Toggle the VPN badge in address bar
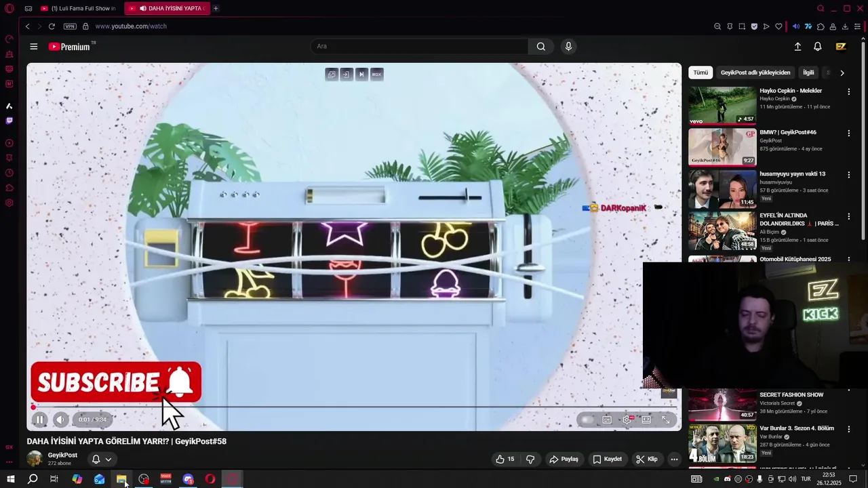Screen dimensions: 868x488 [x=70, y=26]
